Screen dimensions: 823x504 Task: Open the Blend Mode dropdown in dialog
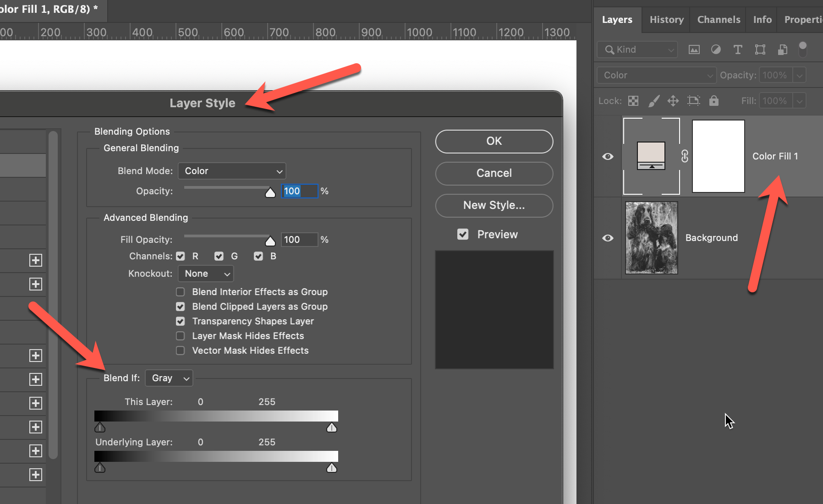coord(232,171)
